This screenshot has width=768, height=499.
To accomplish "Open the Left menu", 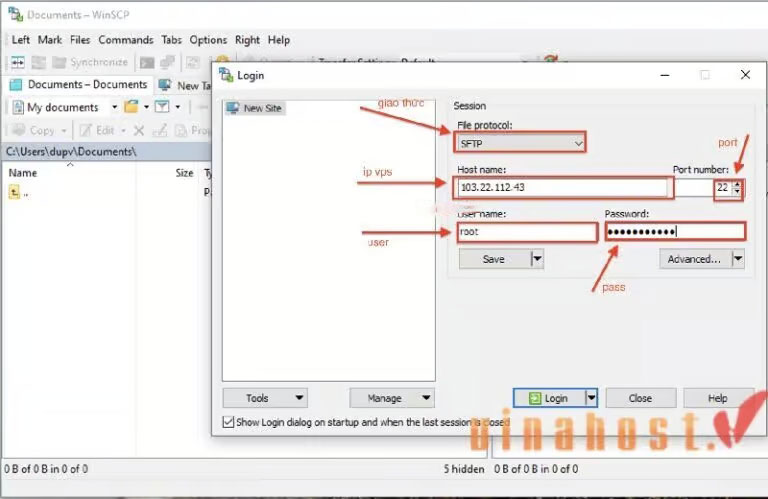I will click(21, 40).
